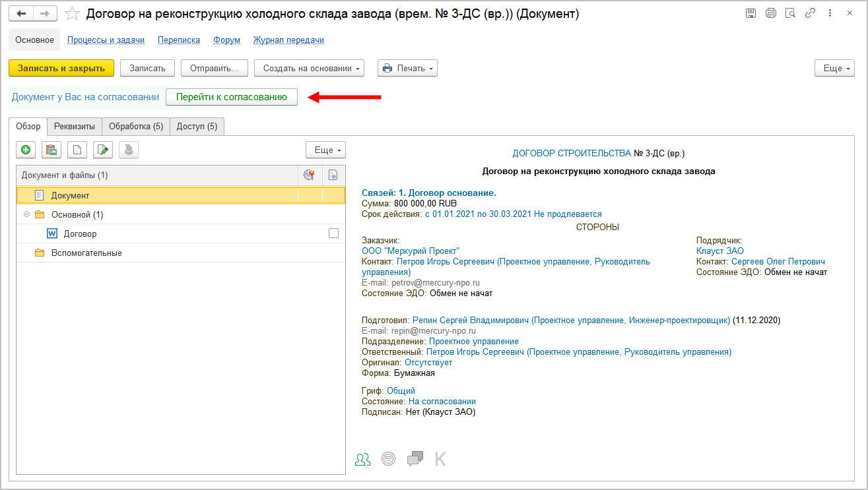Open the Проектное управление department link
Image resolution: width=868 pixels, height=490 pixels.
[x=474, y=341]
